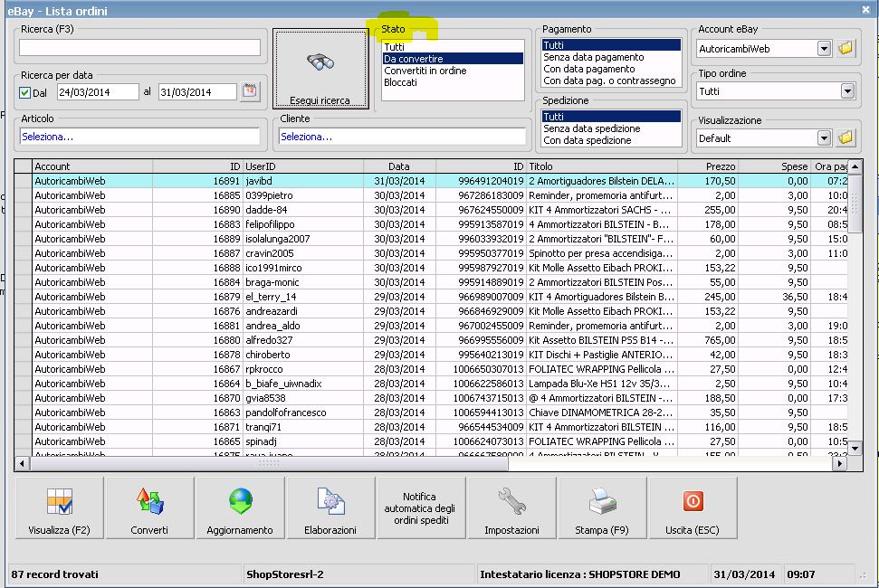Image resolution: width=879 pixels, height=588 pixels.
Task: Expand the Account eBay dropdown
Action: click(x=823, y=48)
